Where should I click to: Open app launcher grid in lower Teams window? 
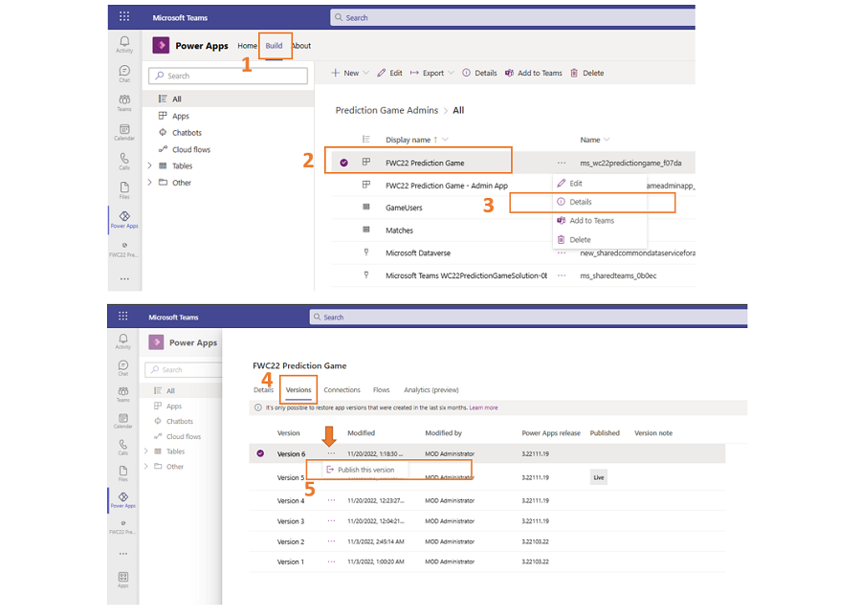123,316
